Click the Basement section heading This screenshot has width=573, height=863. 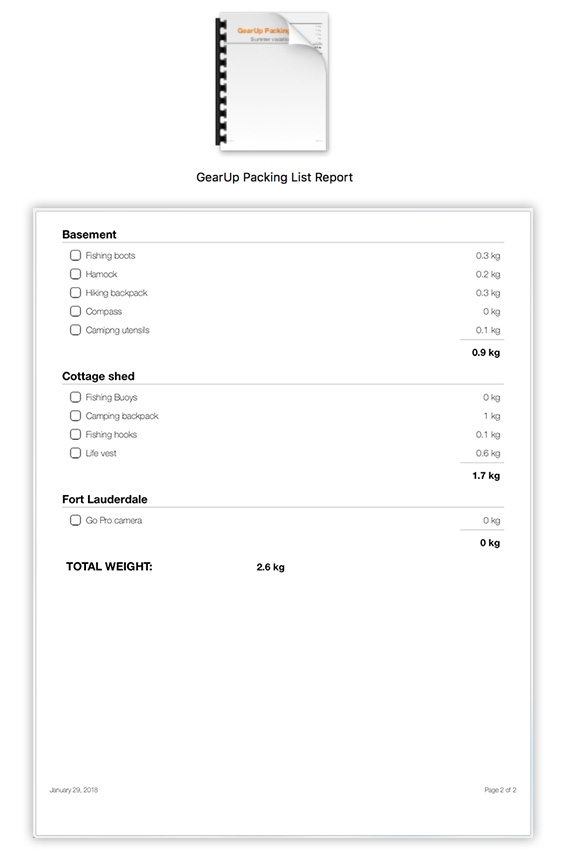tap(89, 234)
